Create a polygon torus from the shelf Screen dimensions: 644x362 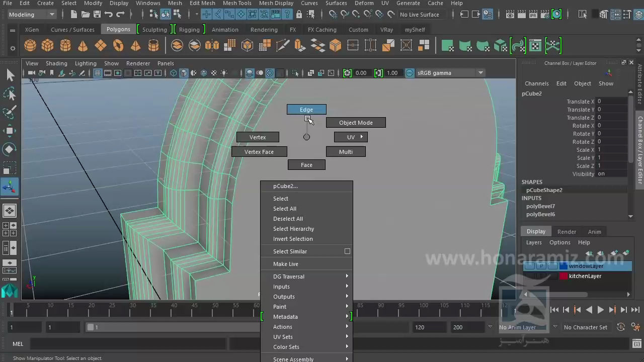(x=118, y=46)
